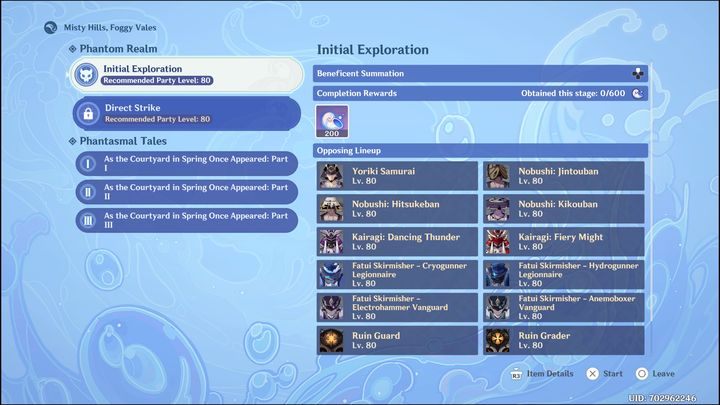Click the Ruin Guard enemy icon
Viewport: 720px width, 405px height.
332,341
